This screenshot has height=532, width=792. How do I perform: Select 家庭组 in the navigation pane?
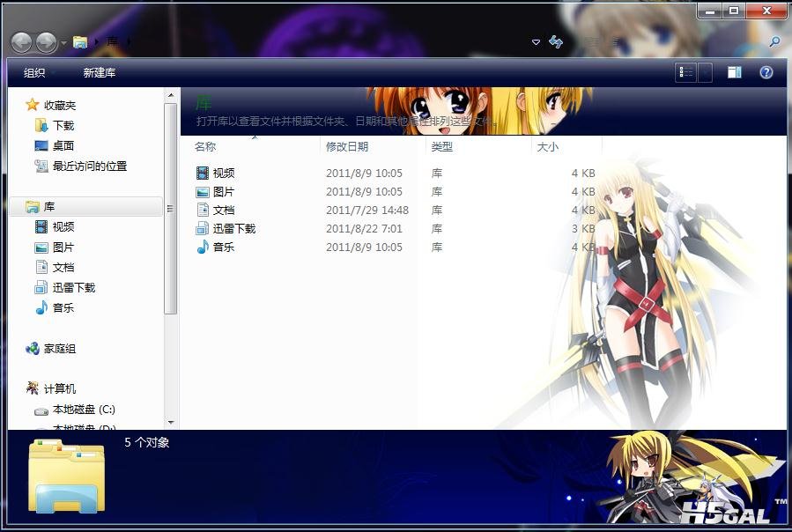tap(60, 349)
